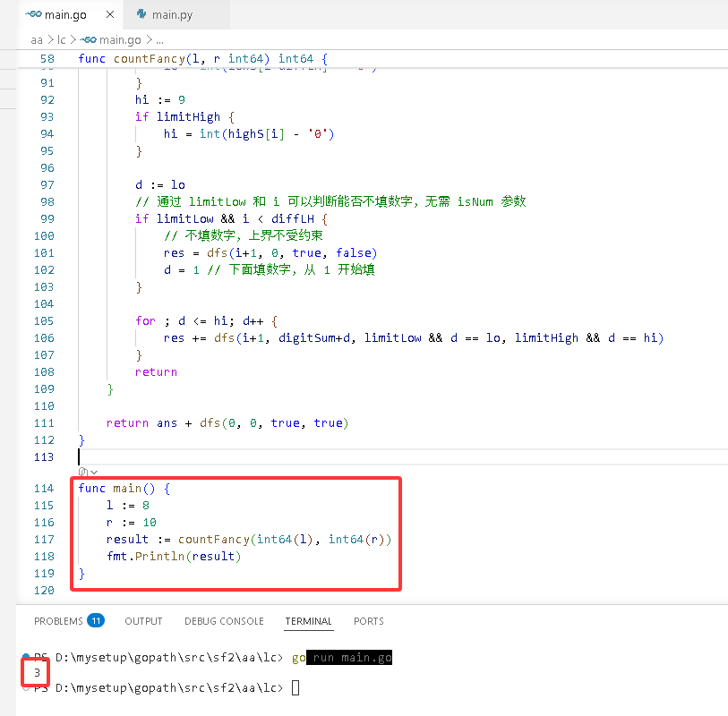Click the Python icon on main.py tab
The width and height of the screenshot is (728, 716).
pos(141,14)
